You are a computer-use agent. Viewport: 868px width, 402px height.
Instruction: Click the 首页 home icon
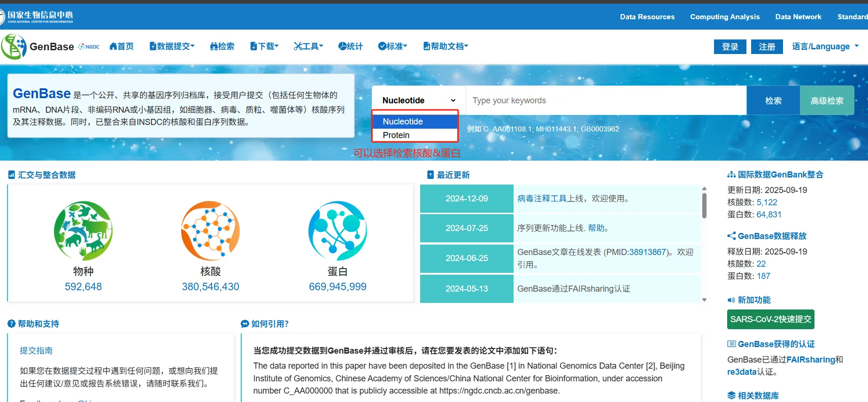(x=113, y=46)
